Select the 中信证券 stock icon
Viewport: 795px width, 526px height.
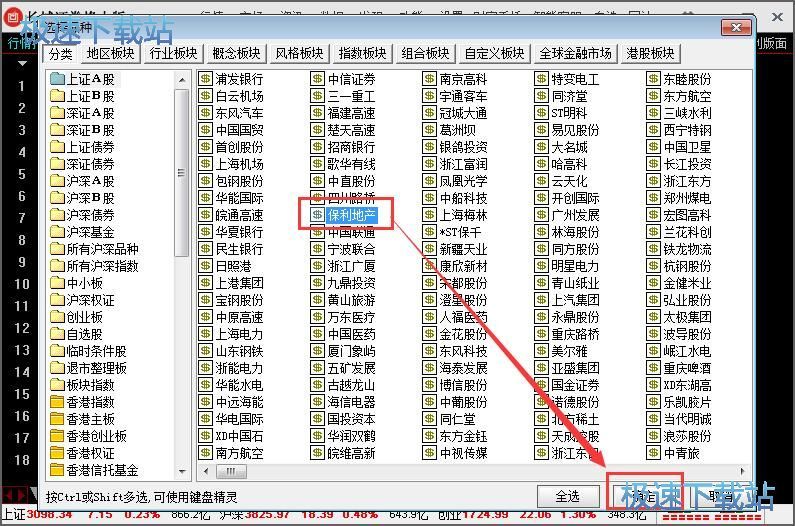[317, 79]
